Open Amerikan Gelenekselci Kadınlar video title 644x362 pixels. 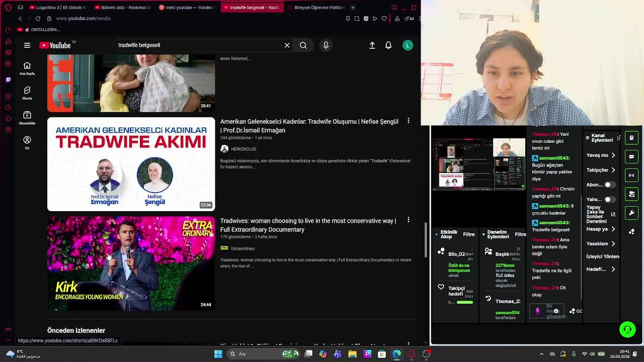point(309,126)
